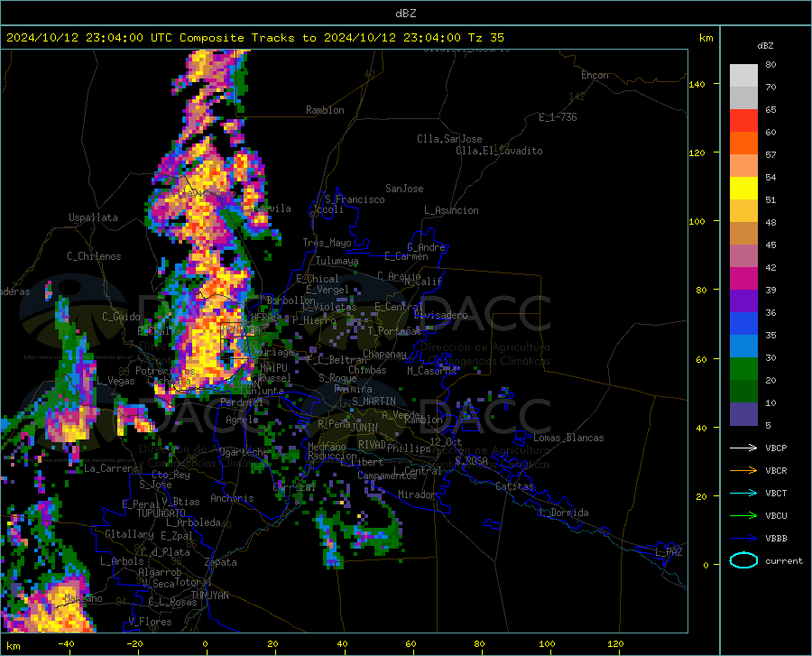This screenshot has height=656, width=812.
Task: Click the 'Ramblon' label near the top
Action: (x=325, y=110)
